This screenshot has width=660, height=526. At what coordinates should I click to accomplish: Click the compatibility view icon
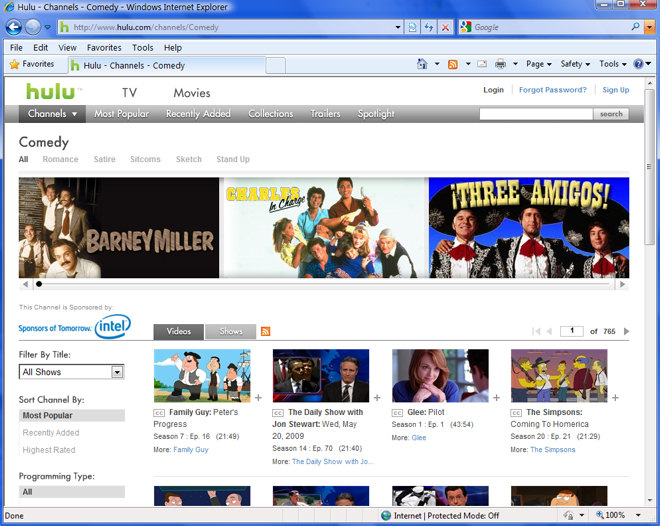[412, 27]
